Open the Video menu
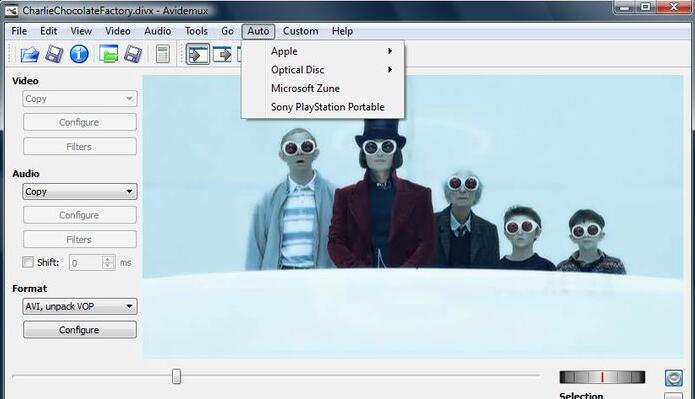Viewport: 695px width, 399px height. pos(118,31)
